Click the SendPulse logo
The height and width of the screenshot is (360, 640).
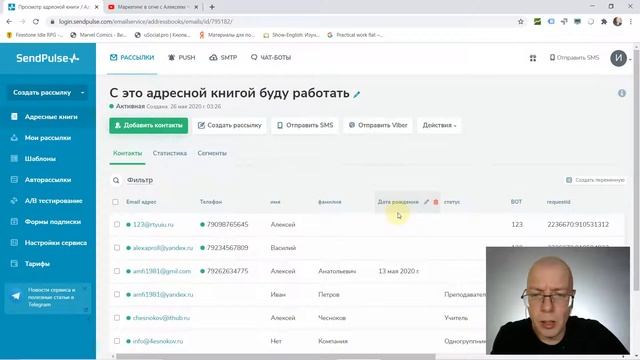pyautogui.click(x=47, y=58)
